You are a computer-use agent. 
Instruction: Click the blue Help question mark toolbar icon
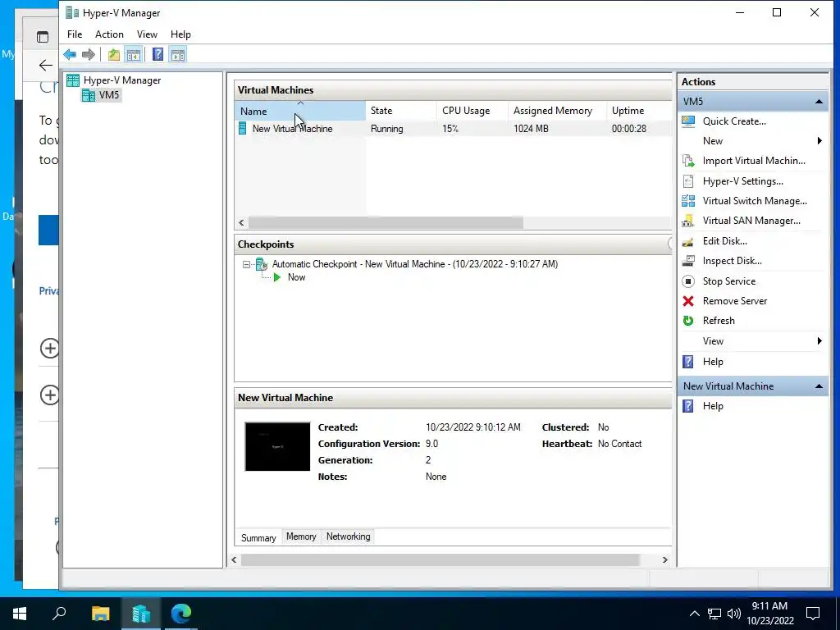(x=157, y=54)
